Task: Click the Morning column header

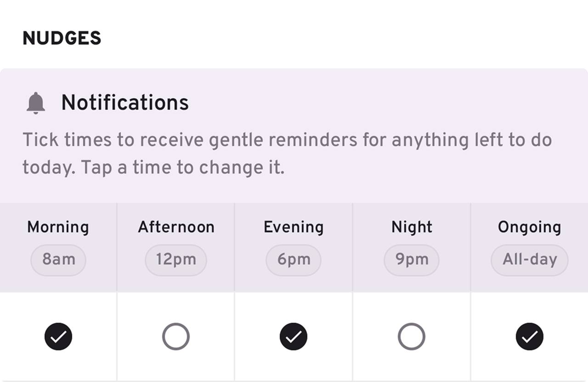Action: 58,227
